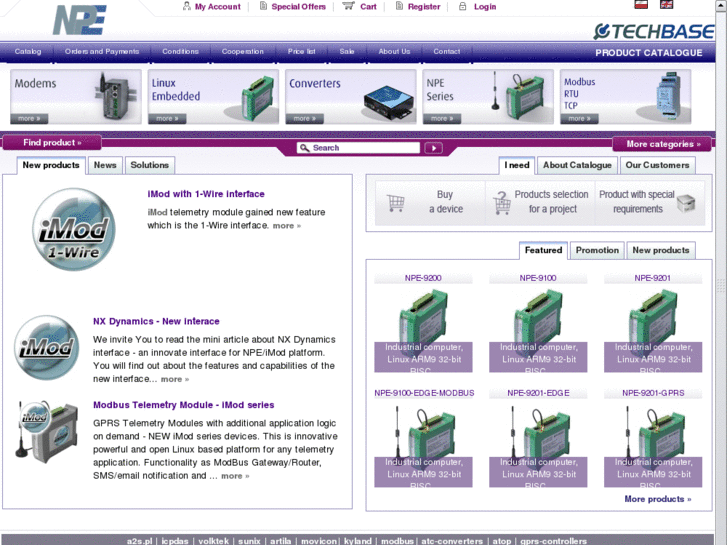Viewport: 727px width, 545px height.
Task: Click more button in NPE Series banner
Action: click(442, 119)
